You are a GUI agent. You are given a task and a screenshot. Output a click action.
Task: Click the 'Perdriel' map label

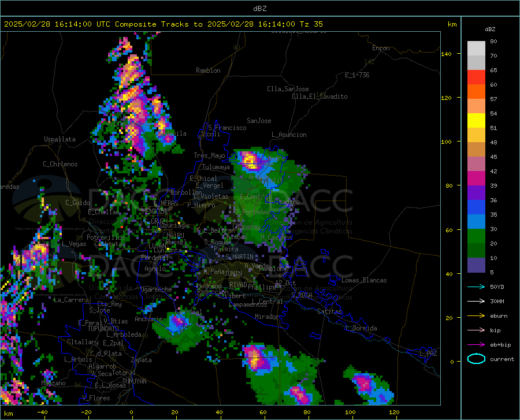click(x=155, y=258)
